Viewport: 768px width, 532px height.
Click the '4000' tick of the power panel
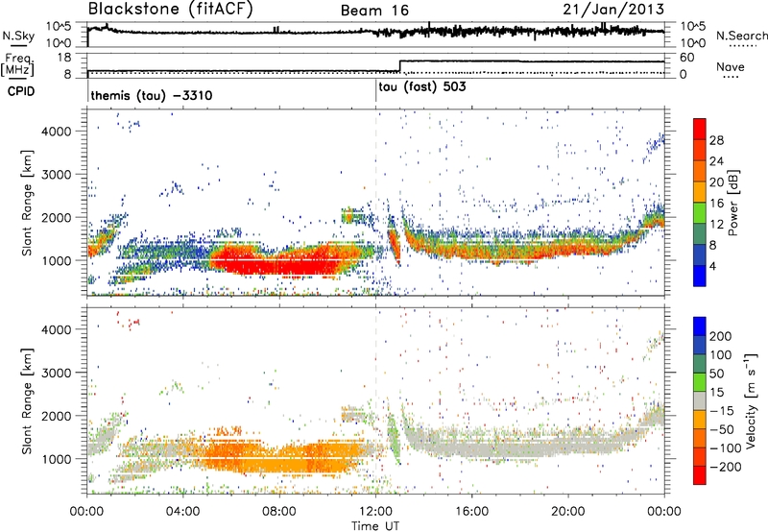click(x=57, y=132)
